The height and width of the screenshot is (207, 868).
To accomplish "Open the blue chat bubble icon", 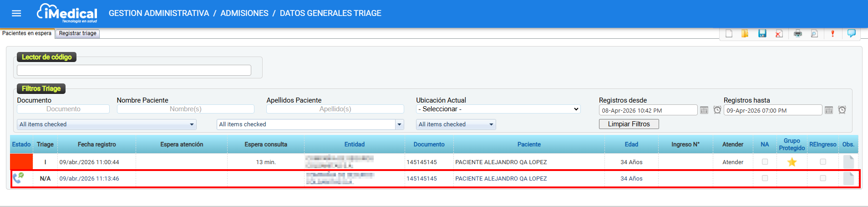I will (x=851, y=33).
